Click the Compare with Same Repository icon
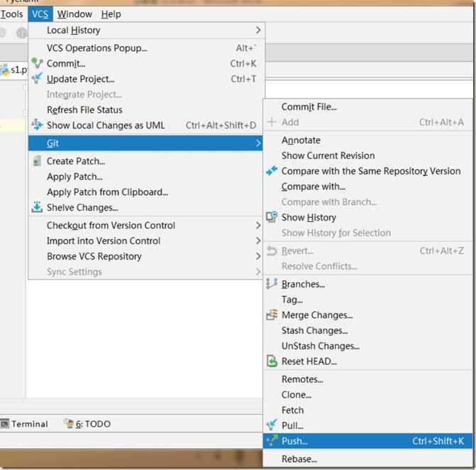The image size is (476, 470). click(x=272, y=171)
